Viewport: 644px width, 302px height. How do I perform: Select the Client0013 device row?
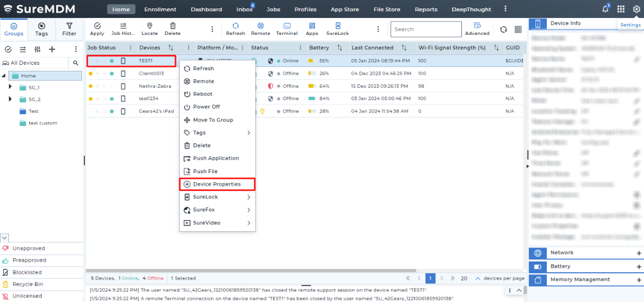point(305,74)
